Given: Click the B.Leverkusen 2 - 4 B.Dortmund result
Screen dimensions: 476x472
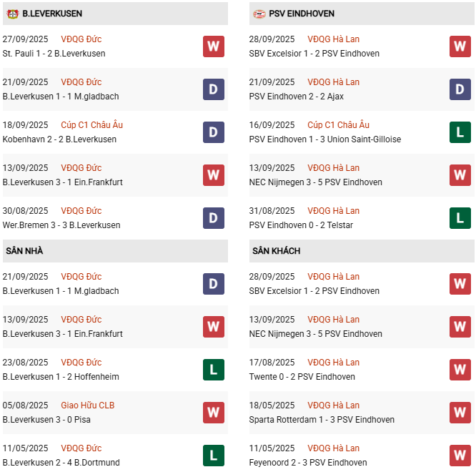Looking at the screenshot, I should click(x=61, y=463).
